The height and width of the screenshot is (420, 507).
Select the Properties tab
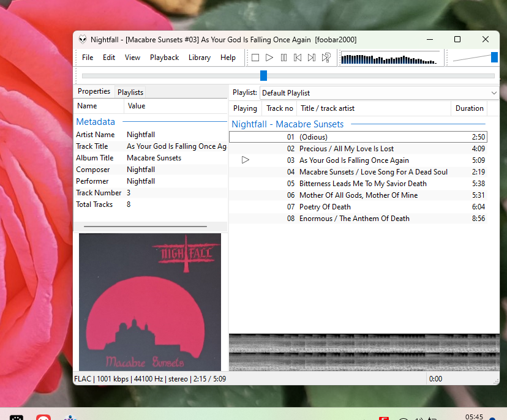[94, 92]
